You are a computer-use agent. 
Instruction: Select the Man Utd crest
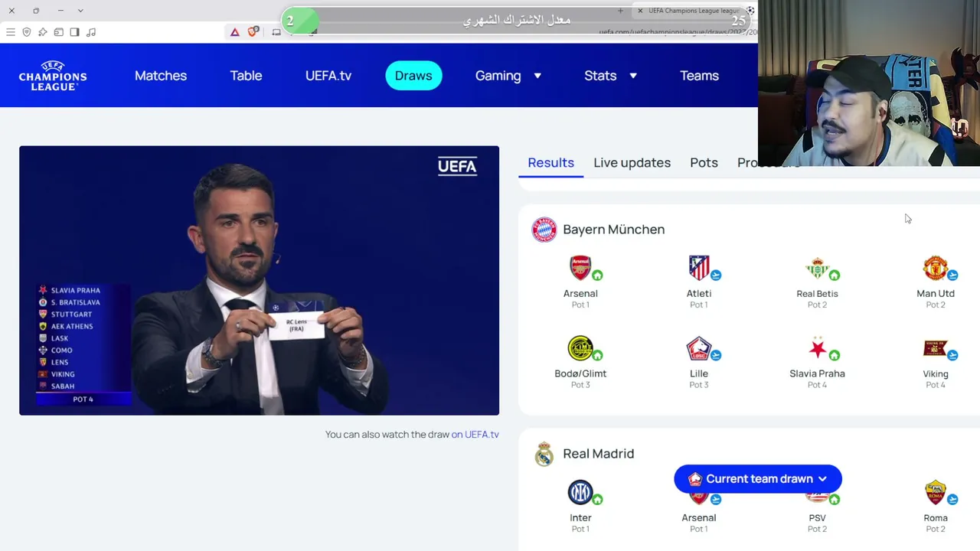point(935,268)
